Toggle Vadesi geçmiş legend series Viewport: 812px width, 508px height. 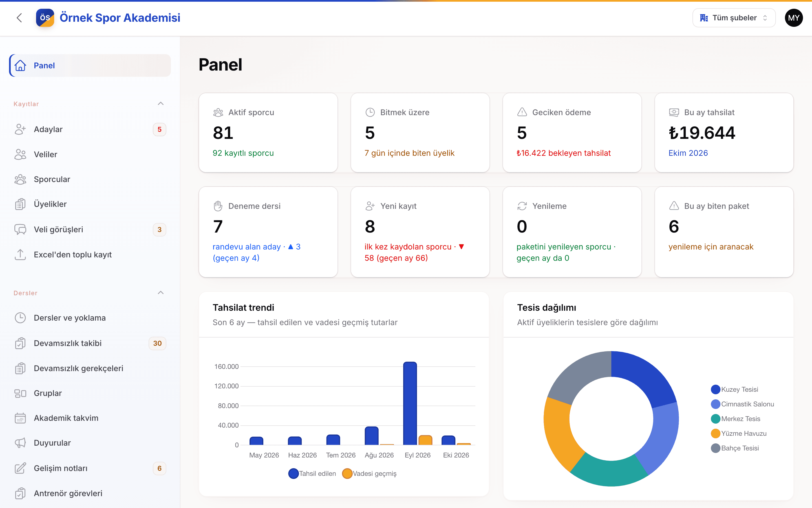point(369,473)
